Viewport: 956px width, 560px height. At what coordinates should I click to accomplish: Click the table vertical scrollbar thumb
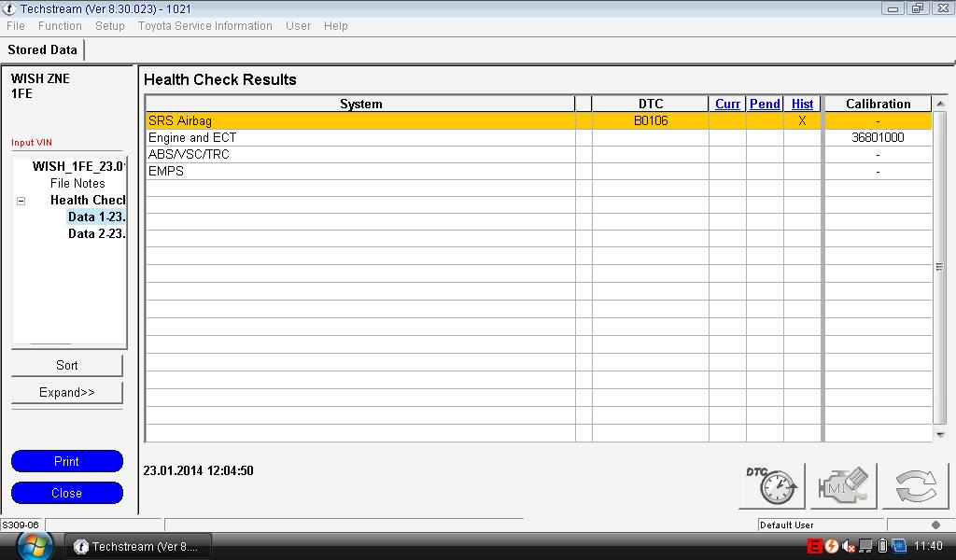tap(939, 267)
